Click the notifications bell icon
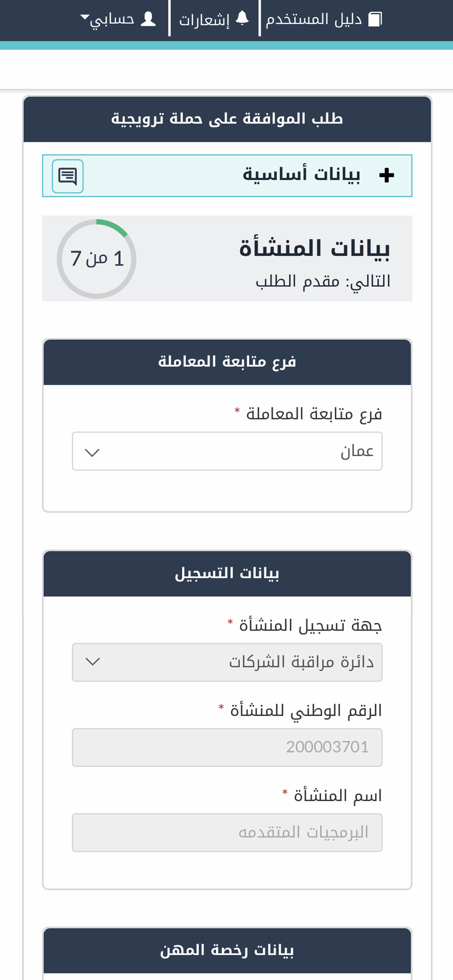This screenshot has height=980, width=453. pyautogui.click(x=242, y=19)
